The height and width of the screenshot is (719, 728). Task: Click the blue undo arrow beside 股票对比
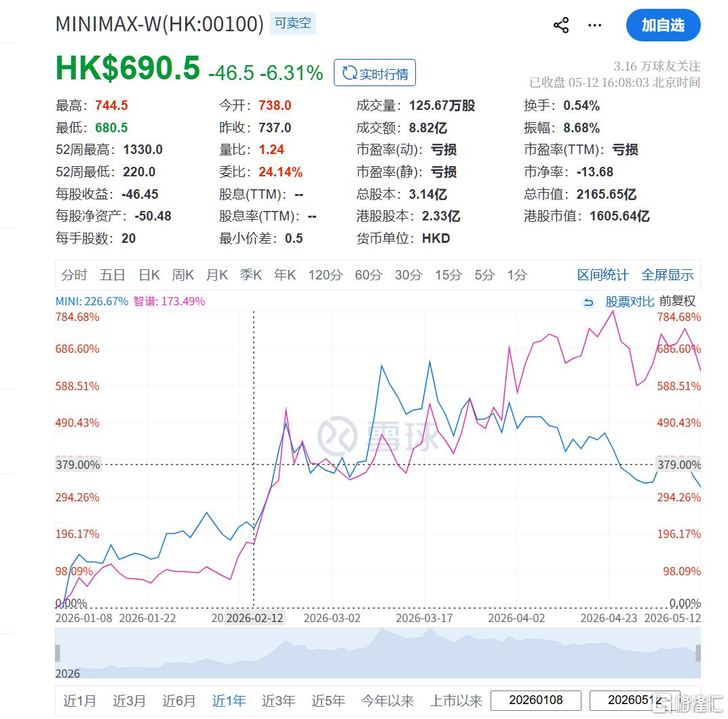coord(588,302)
